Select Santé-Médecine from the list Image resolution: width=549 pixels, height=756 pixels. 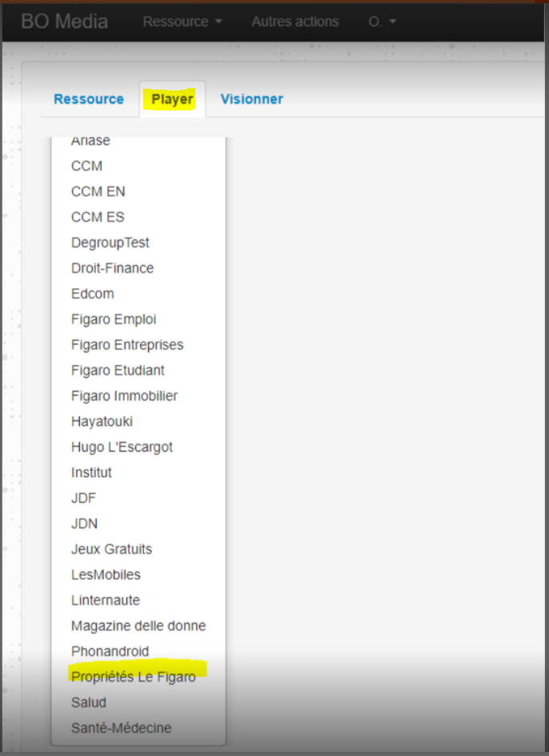[x=121, y=728]
